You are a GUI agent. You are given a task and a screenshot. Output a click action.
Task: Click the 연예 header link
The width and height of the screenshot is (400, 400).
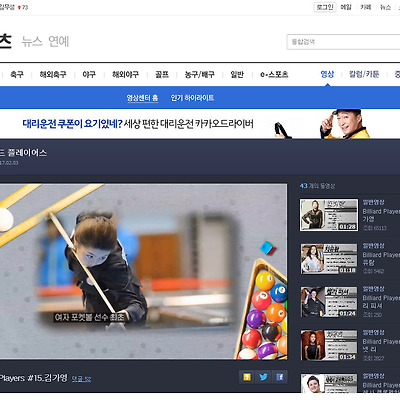59,41
